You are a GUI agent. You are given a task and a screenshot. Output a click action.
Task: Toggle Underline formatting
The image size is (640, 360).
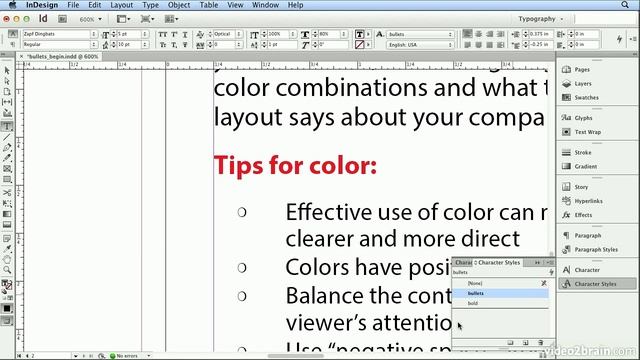click(185, 34)
